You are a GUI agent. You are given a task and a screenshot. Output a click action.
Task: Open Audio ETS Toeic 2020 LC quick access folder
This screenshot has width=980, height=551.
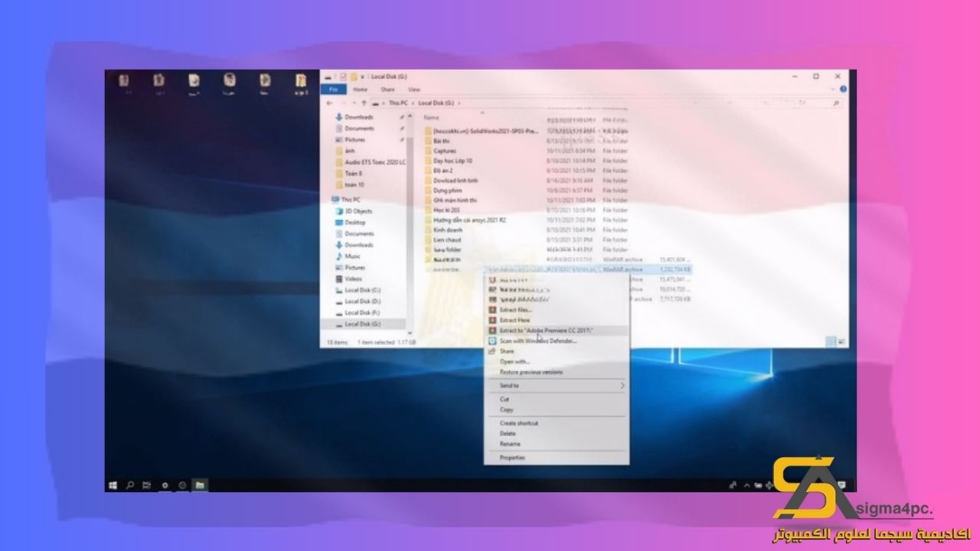click(371, 162)
